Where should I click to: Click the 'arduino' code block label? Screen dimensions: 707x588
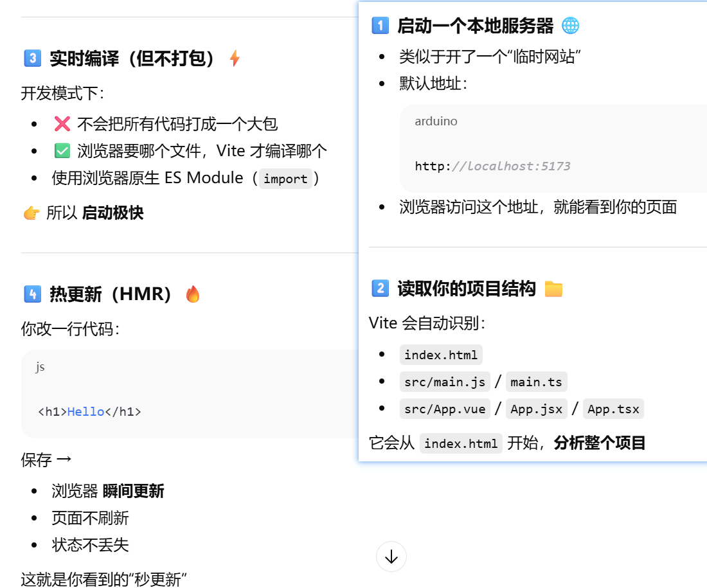[x=436, y=121]
